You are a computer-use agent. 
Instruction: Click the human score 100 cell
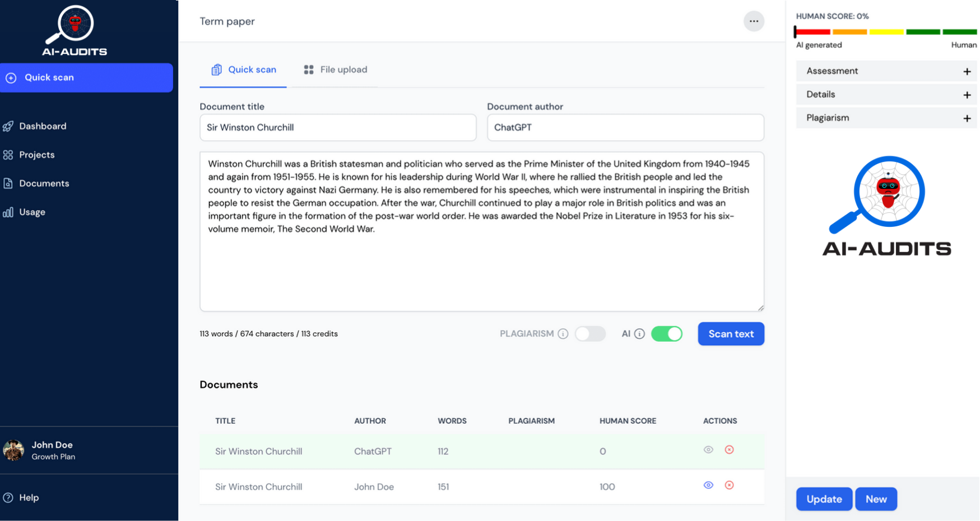(x=607, y=487)
